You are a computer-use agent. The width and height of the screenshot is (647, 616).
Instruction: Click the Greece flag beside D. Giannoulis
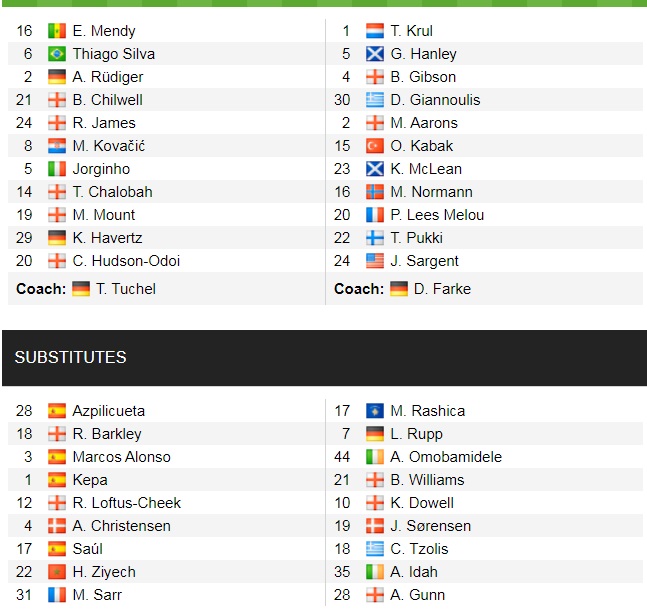click(375, 100)
